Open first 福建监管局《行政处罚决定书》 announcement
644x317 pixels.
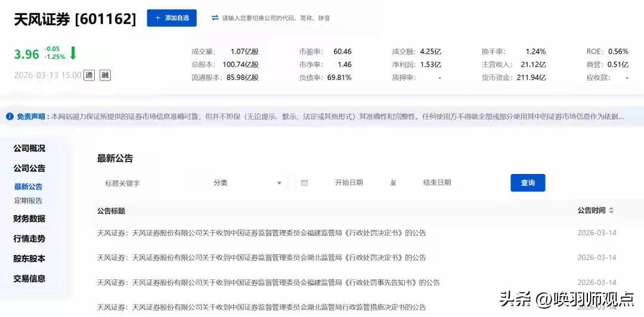coord(261,233)
